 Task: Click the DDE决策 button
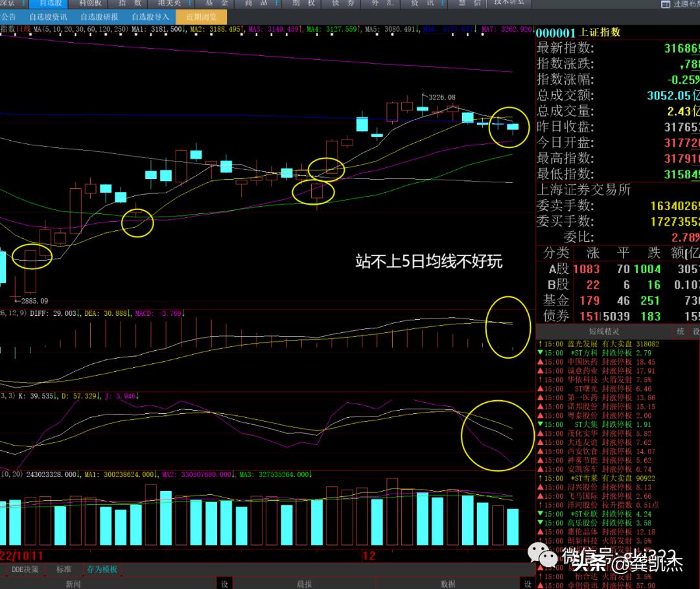pos(26,570)
